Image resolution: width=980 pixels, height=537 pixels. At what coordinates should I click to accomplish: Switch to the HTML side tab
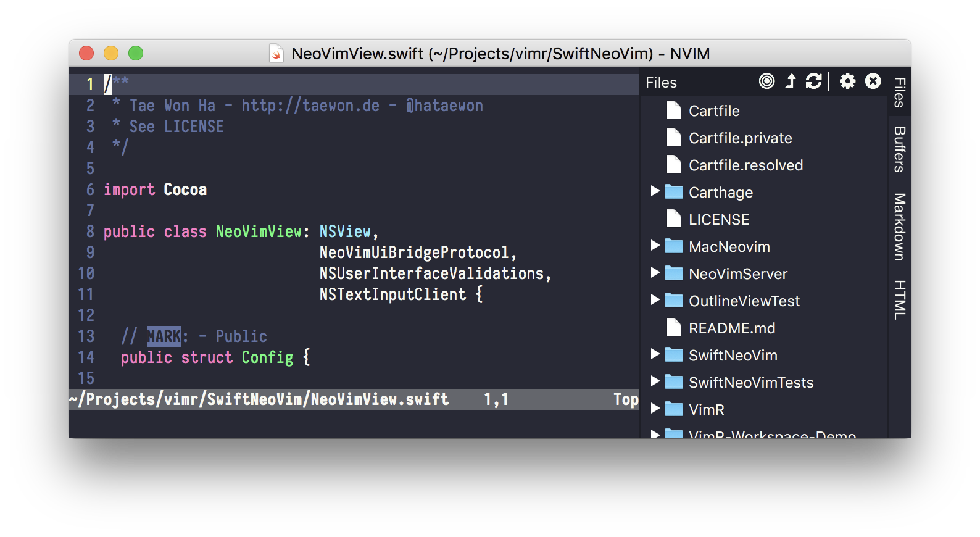pos(900,300)
